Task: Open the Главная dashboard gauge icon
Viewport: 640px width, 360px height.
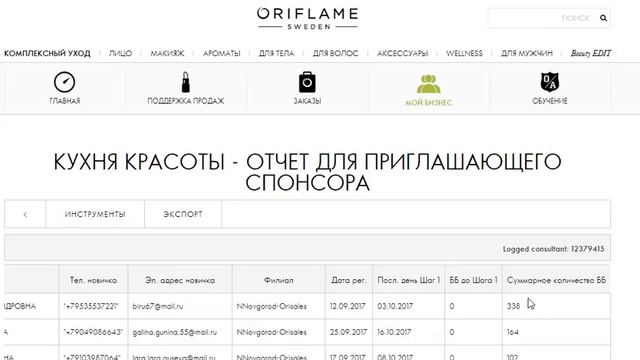Action: pyautogui.click(x=64, y=82)
